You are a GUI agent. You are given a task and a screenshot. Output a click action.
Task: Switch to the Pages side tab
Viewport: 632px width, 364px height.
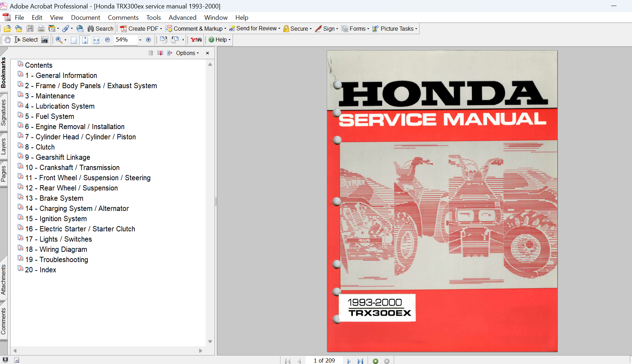click(x=4, y=174)
